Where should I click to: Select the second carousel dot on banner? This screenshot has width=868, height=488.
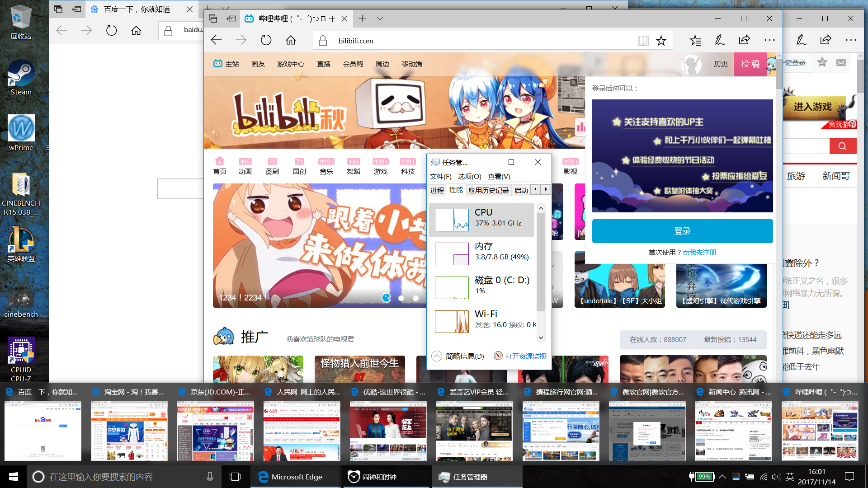(401, 298)
